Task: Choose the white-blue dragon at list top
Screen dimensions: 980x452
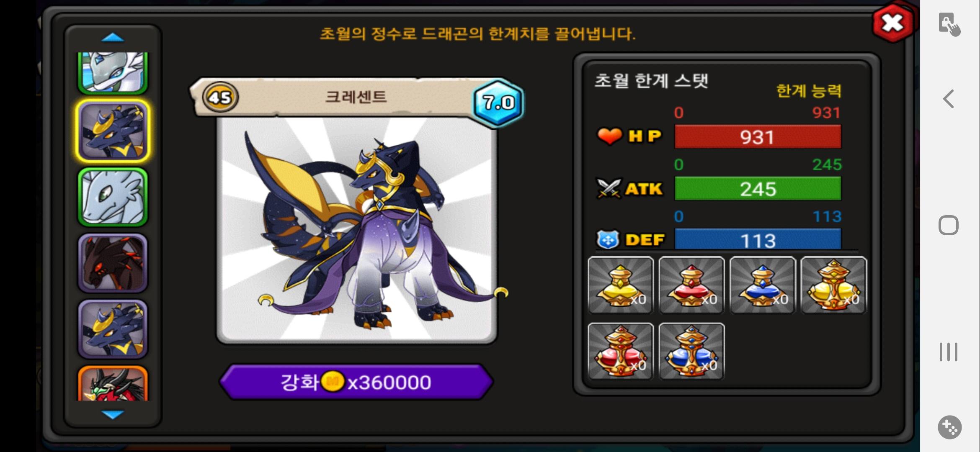Action: (113, 72)
